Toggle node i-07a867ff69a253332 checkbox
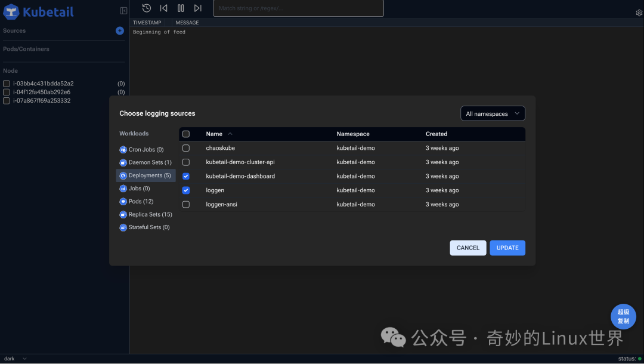This screenshot has width=644, height=364. 7,101
